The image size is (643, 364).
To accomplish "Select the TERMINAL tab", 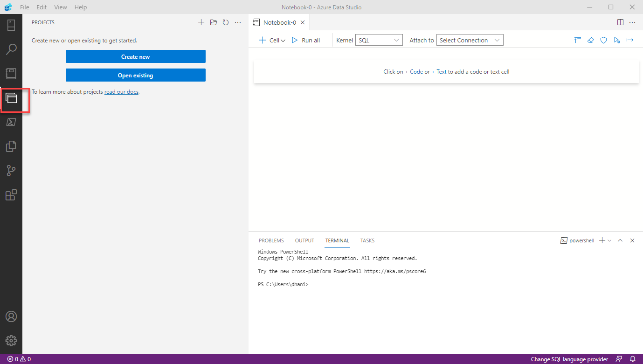I will tap(337, 240).
